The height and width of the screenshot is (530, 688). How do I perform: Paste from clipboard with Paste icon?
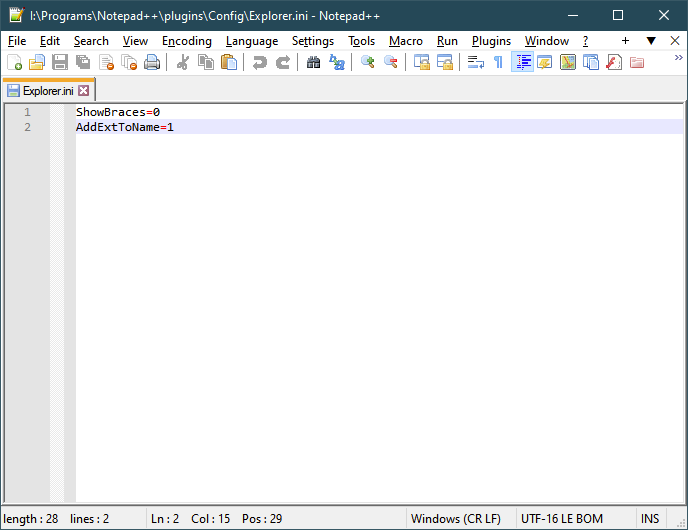click(229, 62)
